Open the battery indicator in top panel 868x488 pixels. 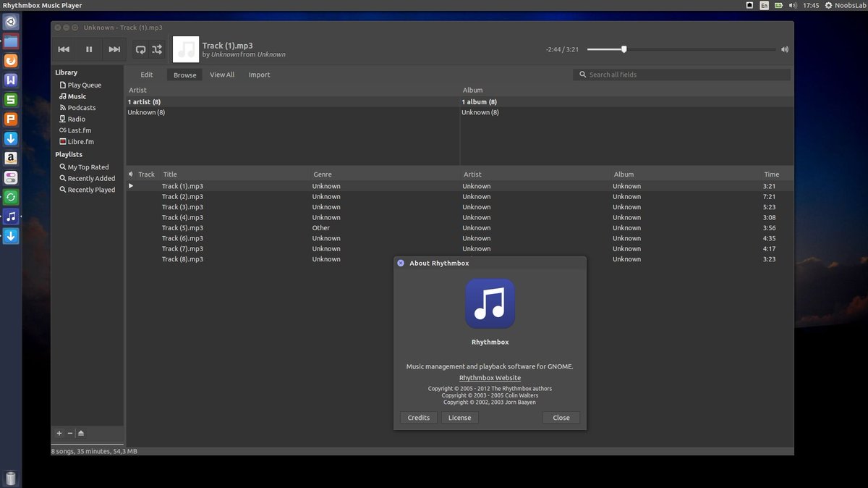coord(778,5)
